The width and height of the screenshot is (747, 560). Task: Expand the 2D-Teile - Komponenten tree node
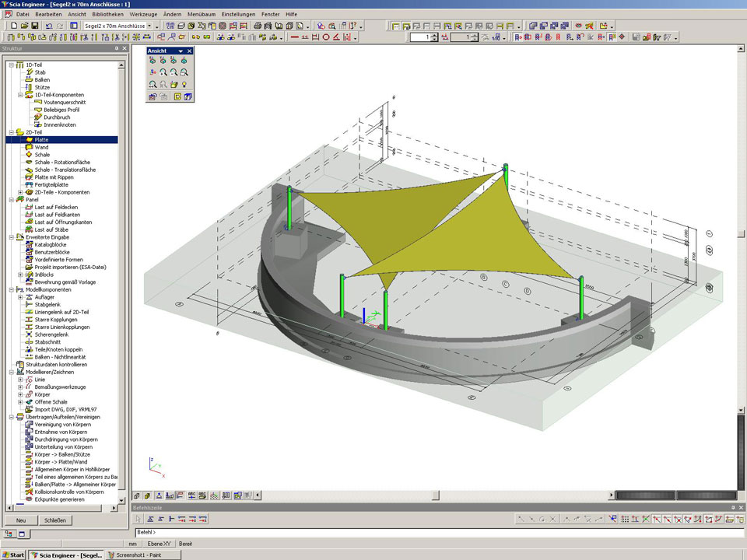tap(20, 192)
